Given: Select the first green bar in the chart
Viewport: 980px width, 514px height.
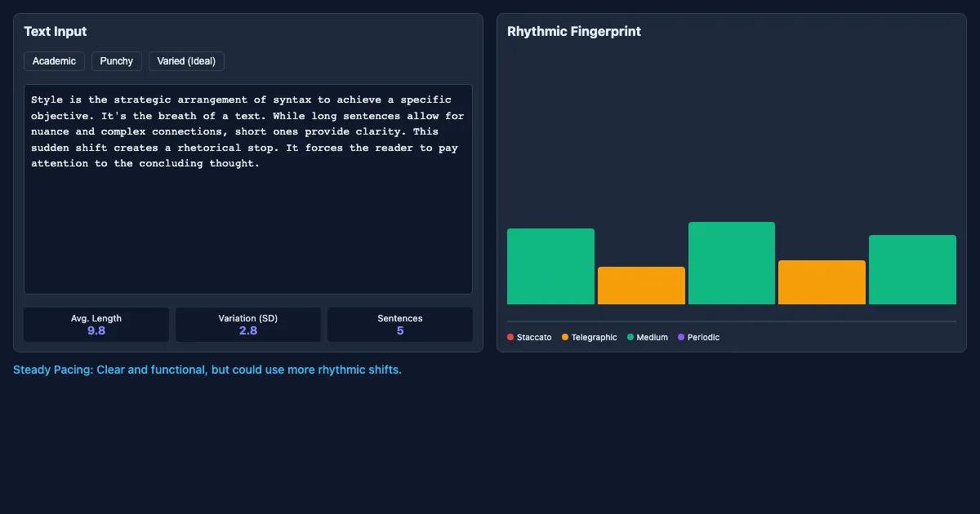Looking at the screenshot, I should (550, 267).
